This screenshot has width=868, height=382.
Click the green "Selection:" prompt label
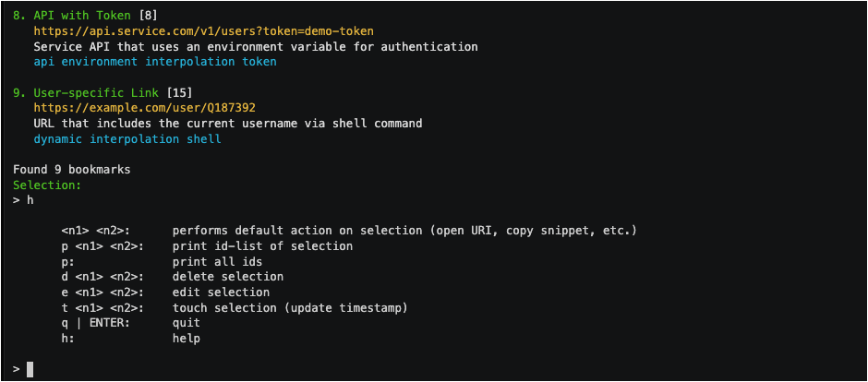click(x=48, y=185)
